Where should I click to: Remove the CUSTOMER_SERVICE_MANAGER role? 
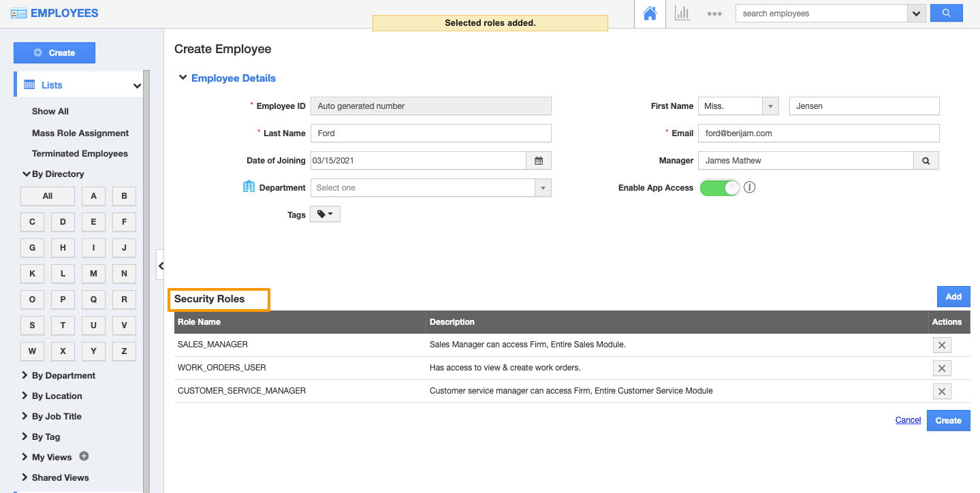point(941,392)
